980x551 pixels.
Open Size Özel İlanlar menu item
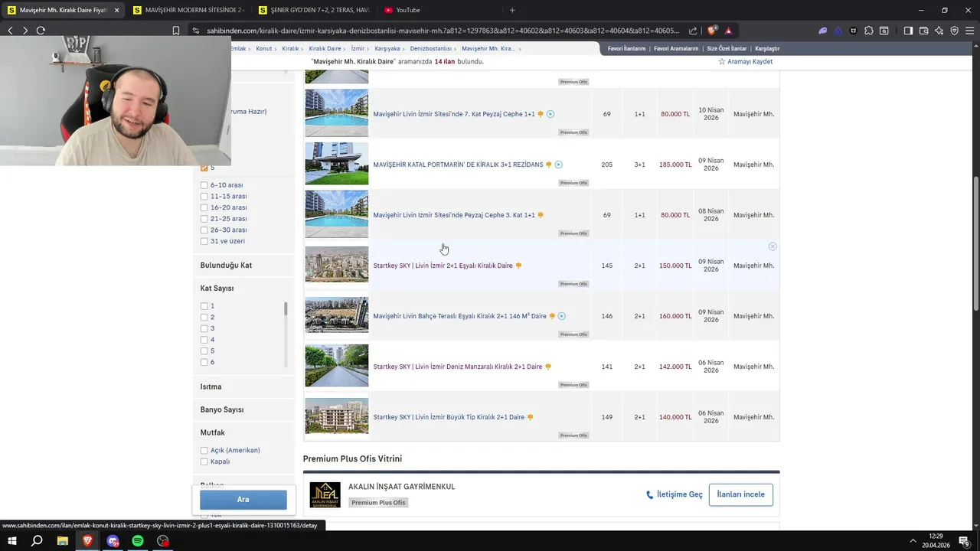727,49
